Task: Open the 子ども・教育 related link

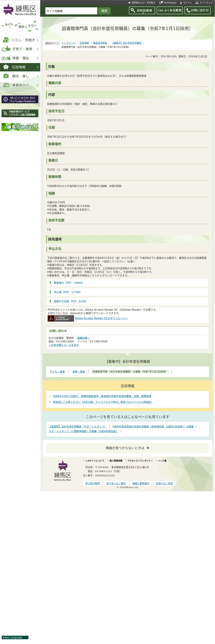Action: tap(57, 371)
